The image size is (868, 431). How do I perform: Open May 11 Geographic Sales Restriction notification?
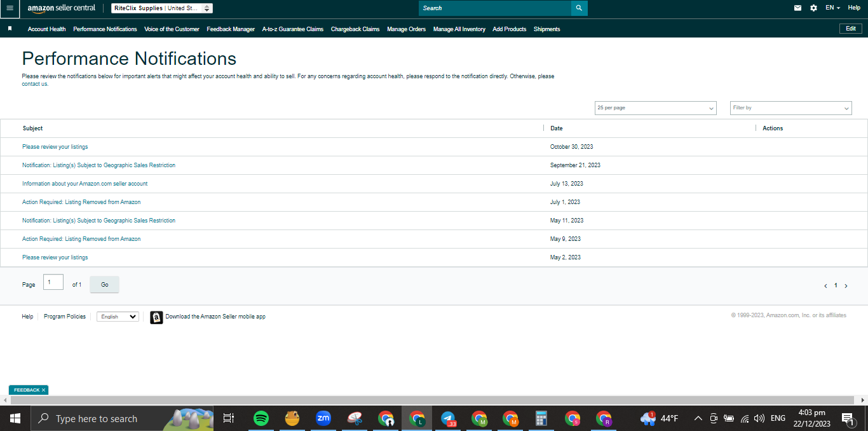98,221
